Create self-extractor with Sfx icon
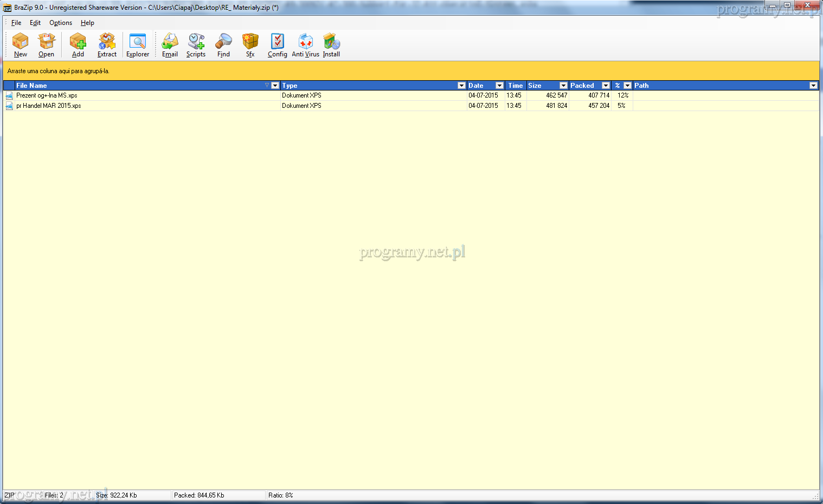The height and width of the screenshot is (504, 823). (x=250, y=45)
